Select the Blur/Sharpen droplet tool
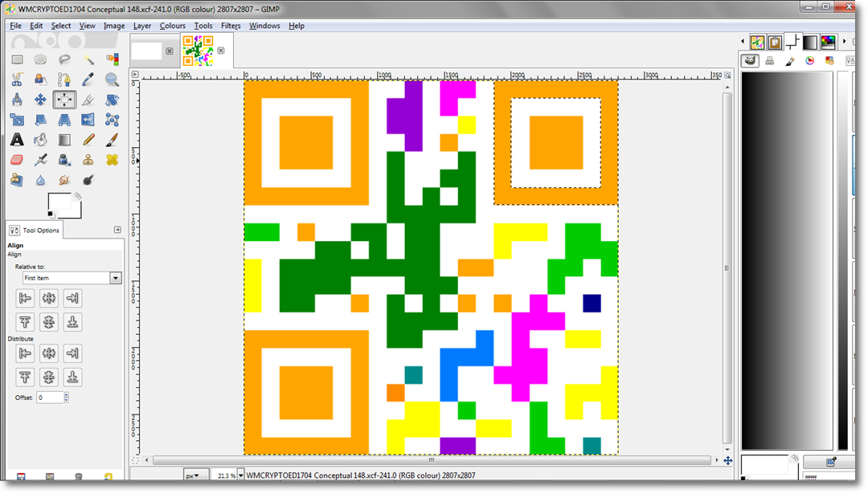This screenshot has width=868, height=494. click(x=40, y=180)
